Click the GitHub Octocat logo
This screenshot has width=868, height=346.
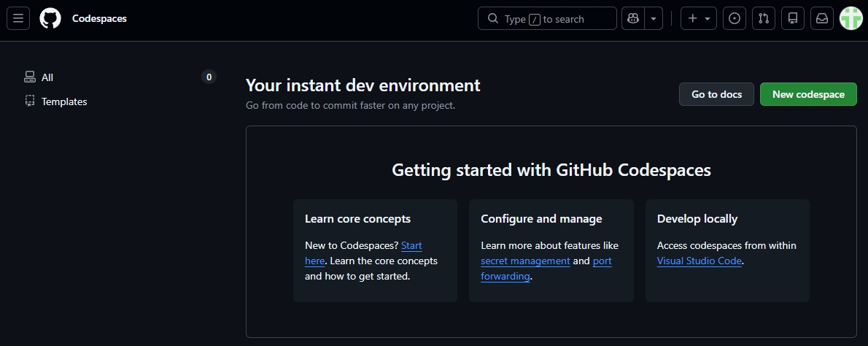[50, 18]
